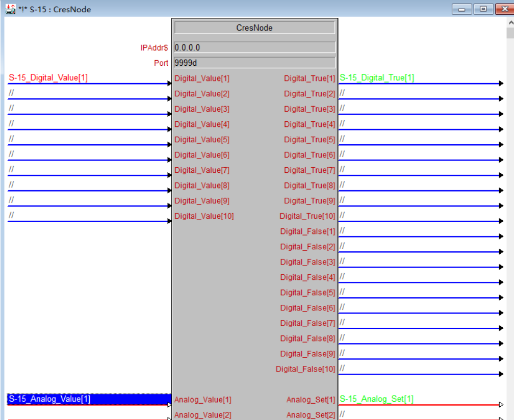This screenshot has height=420, width=514.
Task: Click the Digital_False[10] output label
Action: [305, 369]
